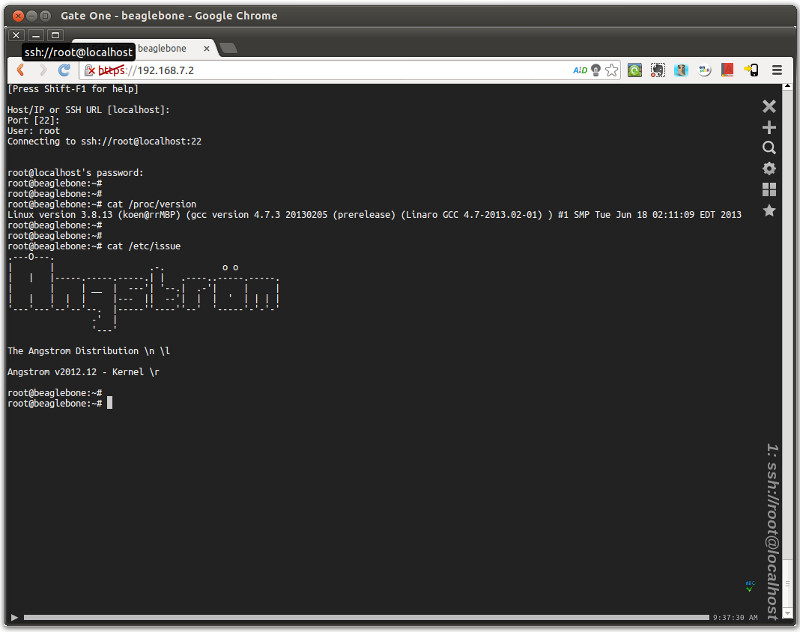
Task: Click 'Angstrom v2012.12 - Kernel' line
Action: click(x=83, y=372)
